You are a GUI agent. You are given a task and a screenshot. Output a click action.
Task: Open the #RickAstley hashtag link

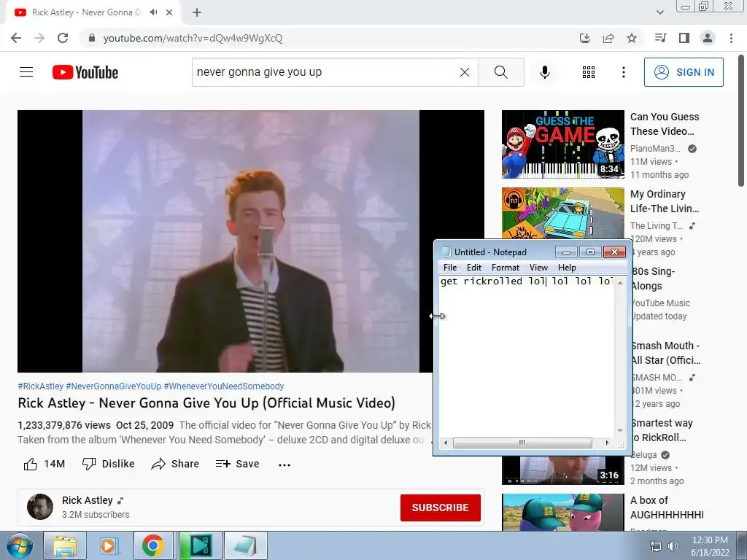coord(41,386)
